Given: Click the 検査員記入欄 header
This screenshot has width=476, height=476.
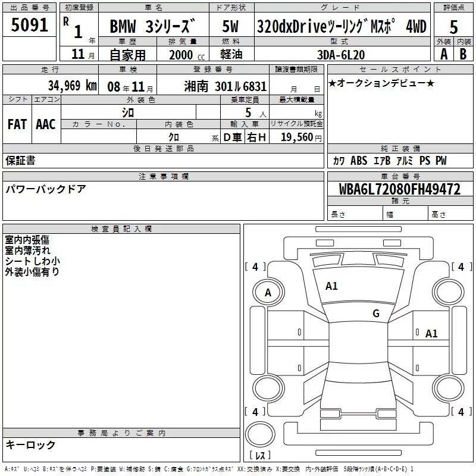Looking at the screenshot, I should pos(121,229).
